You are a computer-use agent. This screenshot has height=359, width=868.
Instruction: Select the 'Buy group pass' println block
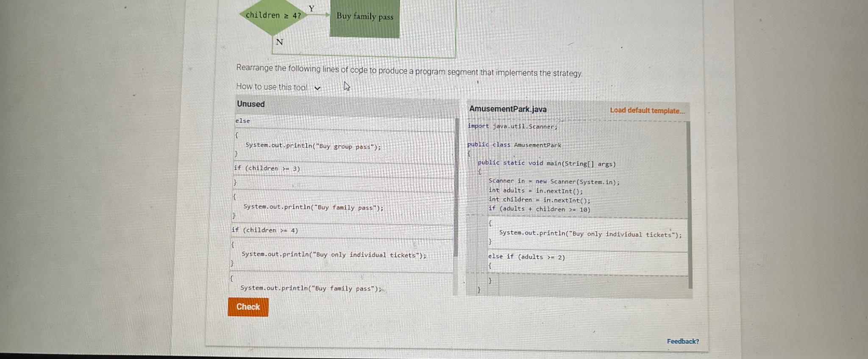click(x=344, y=146)
